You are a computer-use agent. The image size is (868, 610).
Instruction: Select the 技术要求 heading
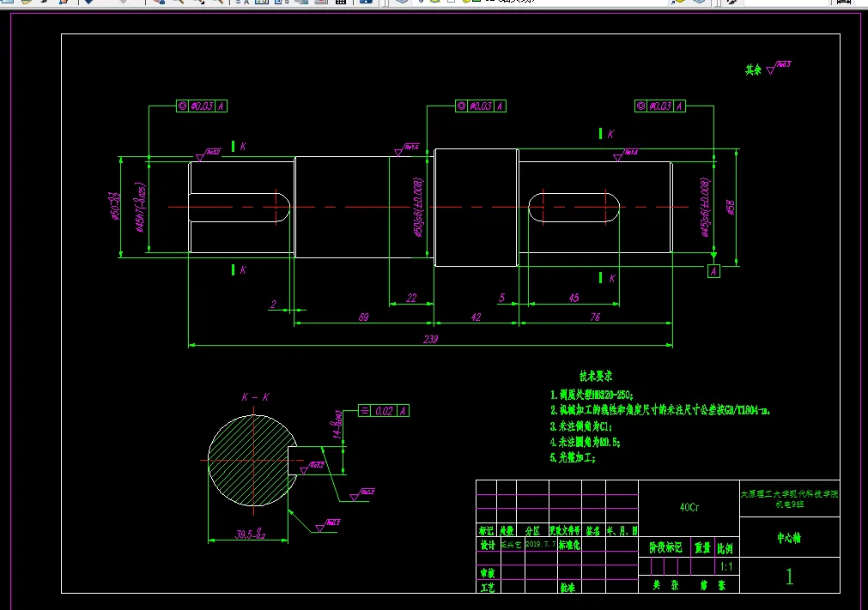596,376
